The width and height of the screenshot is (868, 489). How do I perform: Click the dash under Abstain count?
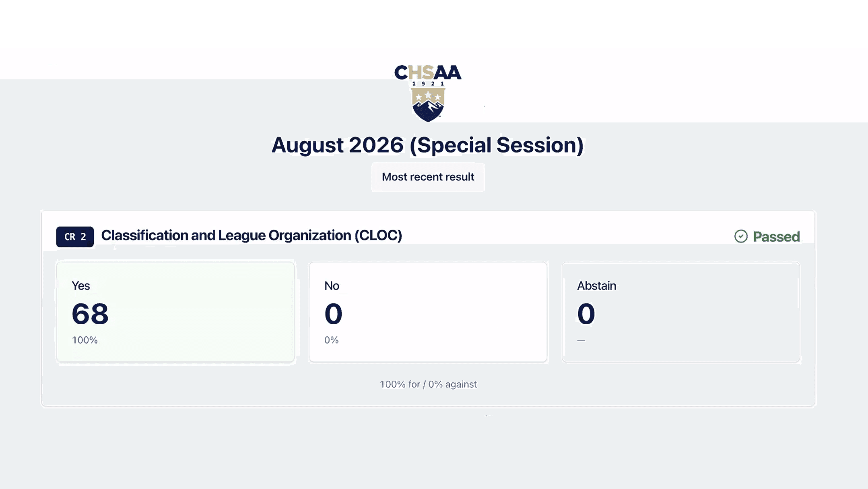point(581,340)
